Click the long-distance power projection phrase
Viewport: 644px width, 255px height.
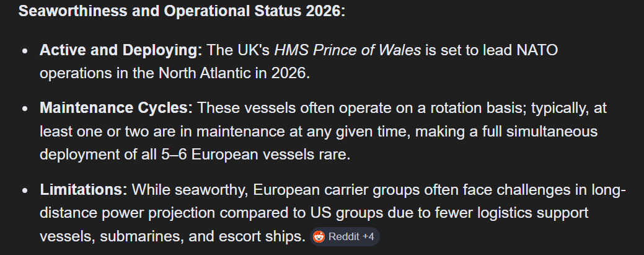pyautogui.click(x=127, y=213)
